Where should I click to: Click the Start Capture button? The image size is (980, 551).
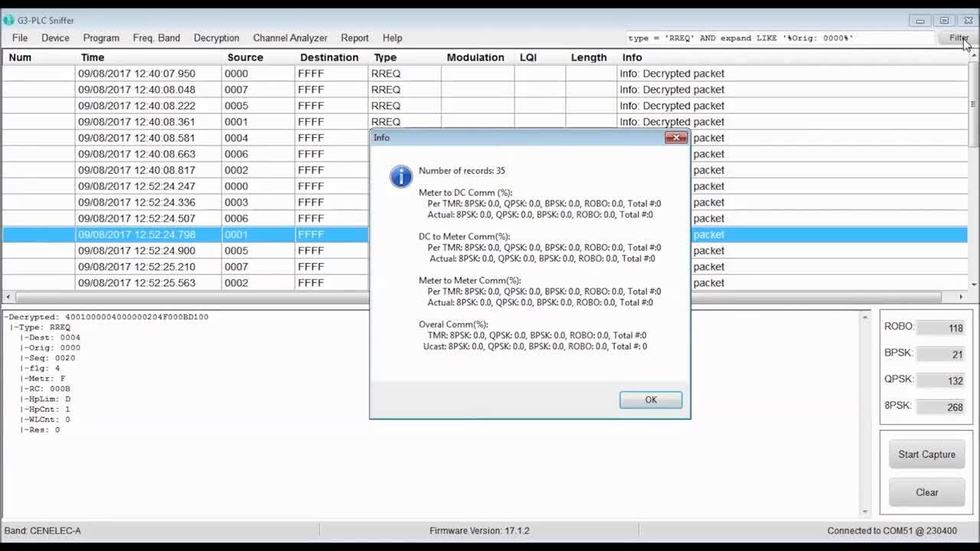(926, 454)
